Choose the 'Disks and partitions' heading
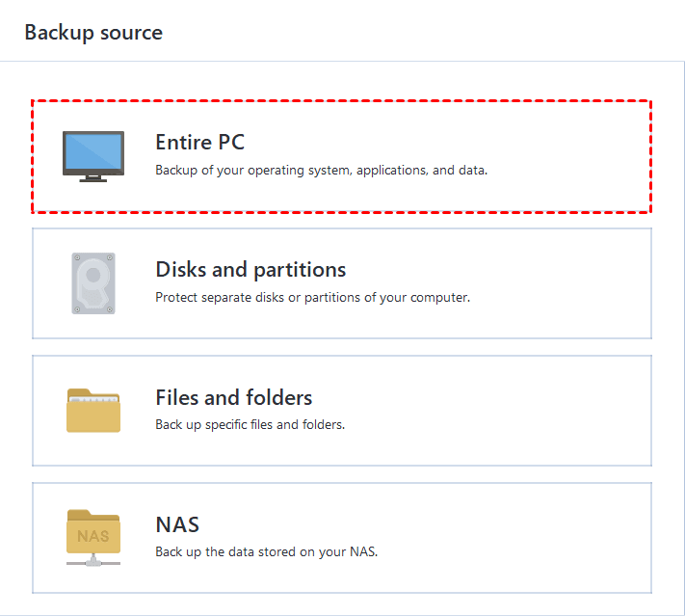Image resolution: width=685 pixels, height=616 pixels. tap(250, 270)
